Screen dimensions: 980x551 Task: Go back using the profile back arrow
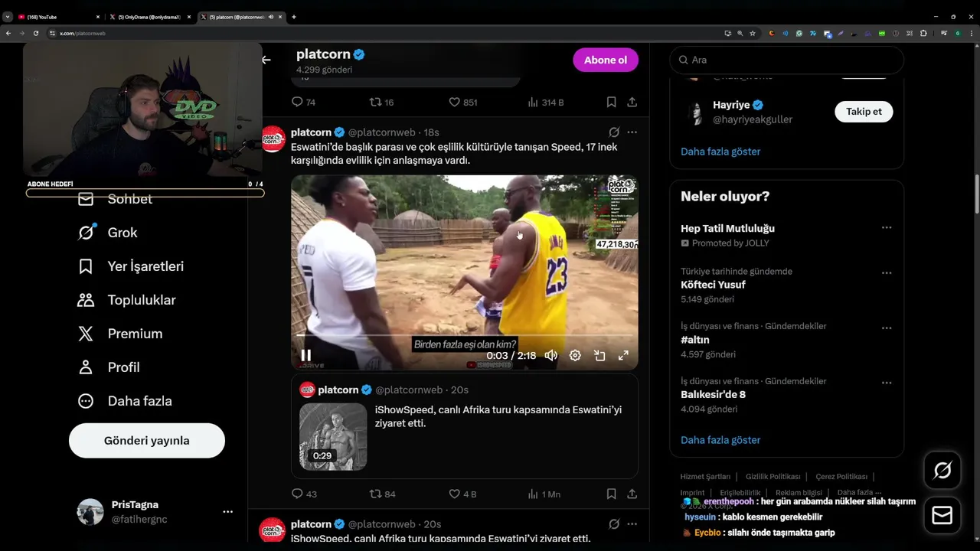[x=266, y=60]
